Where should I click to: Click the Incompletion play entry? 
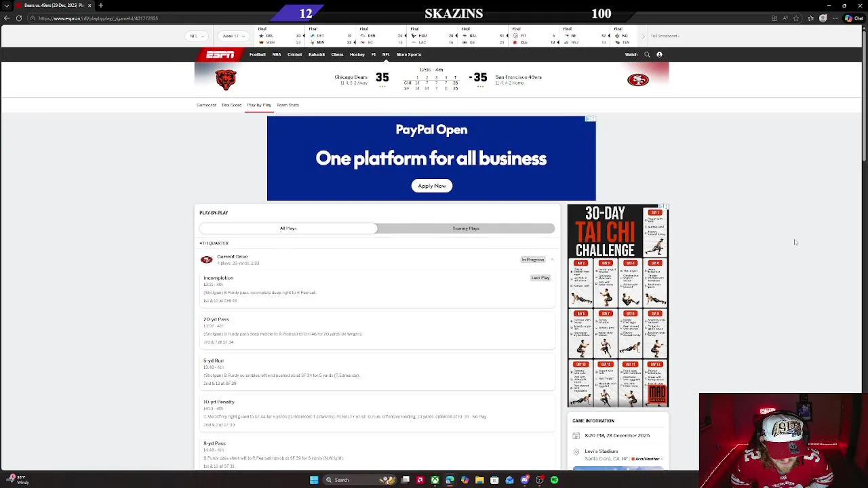click(x=377, y=289)
